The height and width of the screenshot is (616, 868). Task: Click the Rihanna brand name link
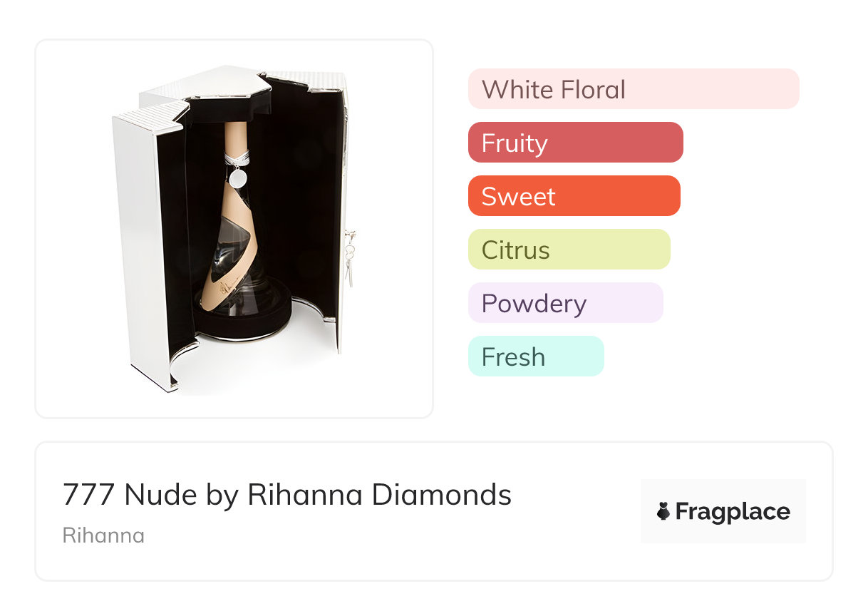tap(103, 535)
